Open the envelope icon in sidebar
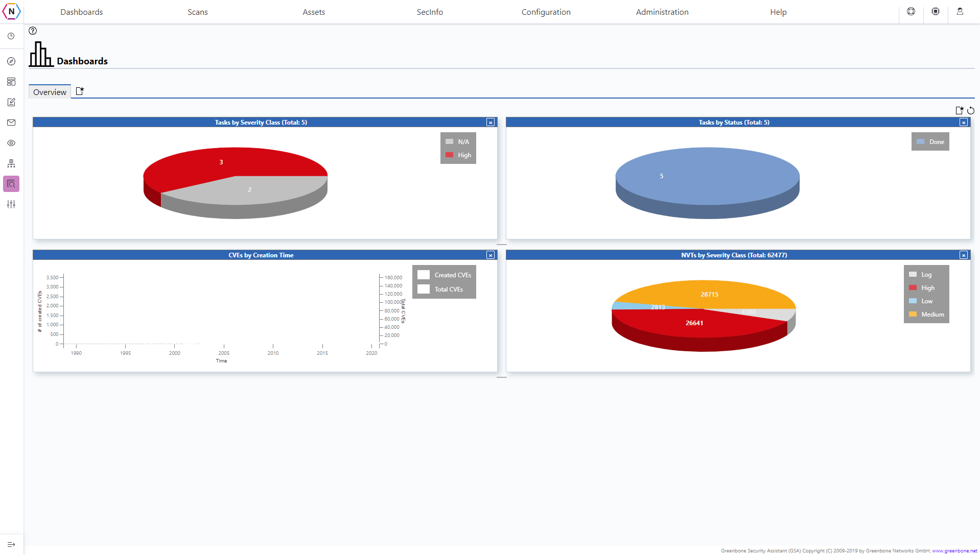Screen dimensions: 980x555 11,123
